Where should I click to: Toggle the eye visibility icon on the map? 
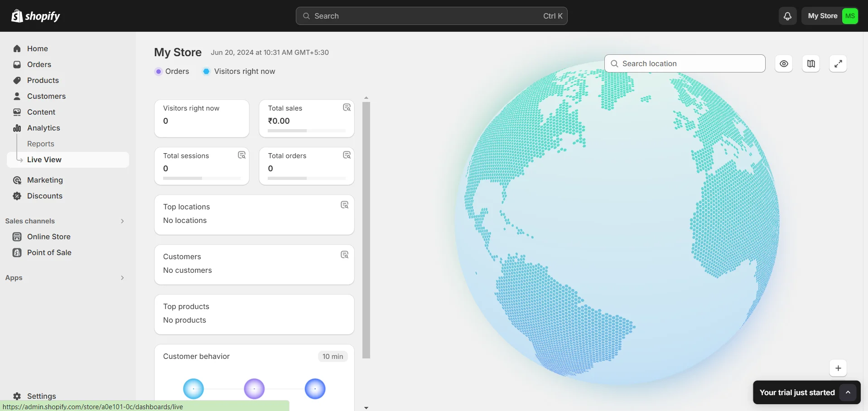(784, 63)
